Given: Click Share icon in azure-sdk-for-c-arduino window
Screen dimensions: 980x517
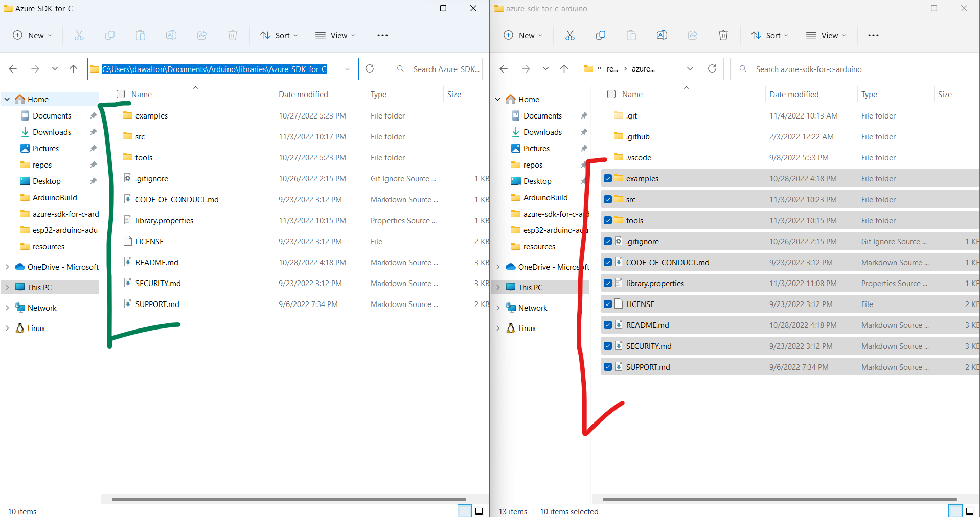Looking at the screenshot, I should tap(693, 35).
